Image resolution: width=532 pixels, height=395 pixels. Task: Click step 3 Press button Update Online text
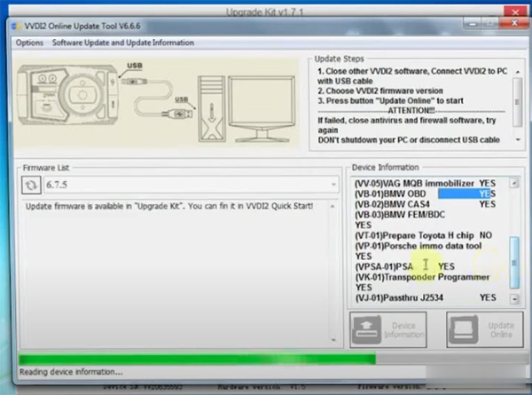pos(390,101)
